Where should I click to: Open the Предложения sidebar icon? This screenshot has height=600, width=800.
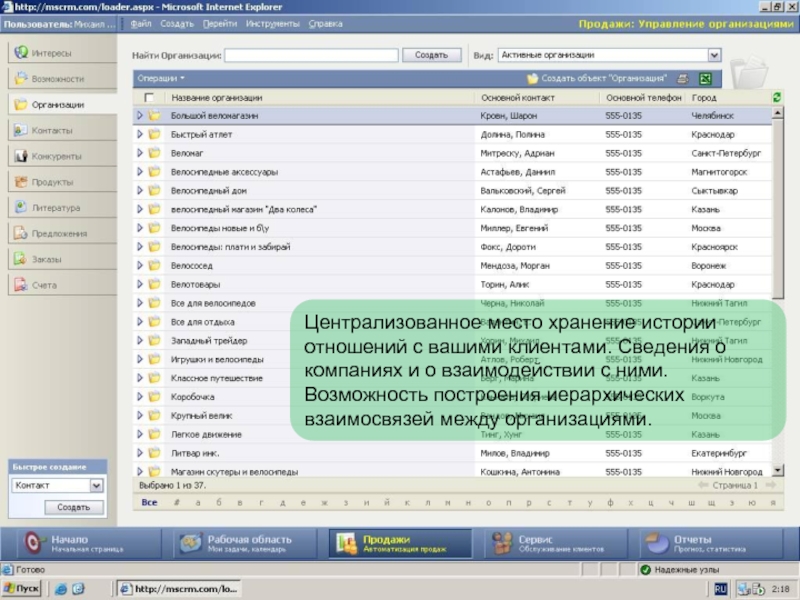click(21, 233)
